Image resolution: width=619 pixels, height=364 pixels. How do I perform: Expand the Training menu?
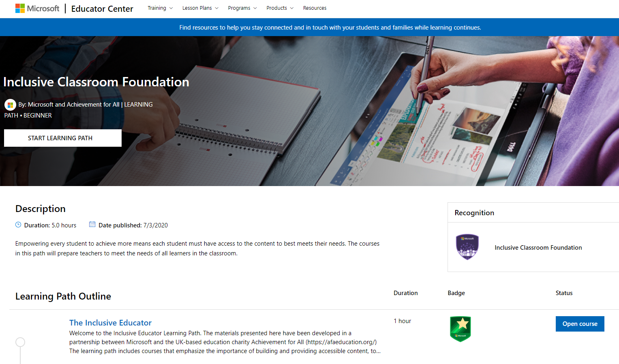tap(160, 8)
